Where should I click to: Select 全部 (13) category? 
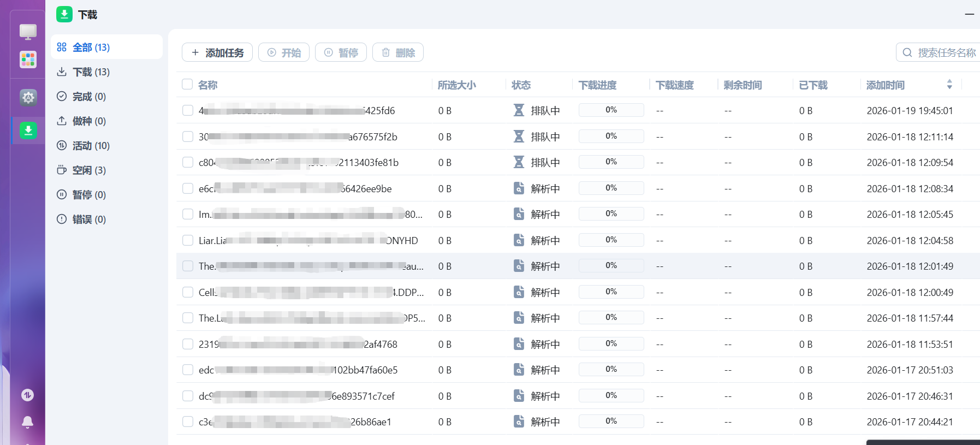click(106, 47)
